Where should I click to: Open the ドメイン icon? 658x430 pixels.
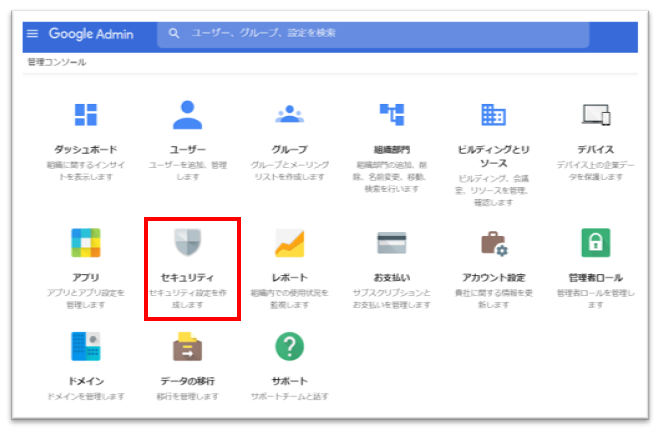[86, 346]
